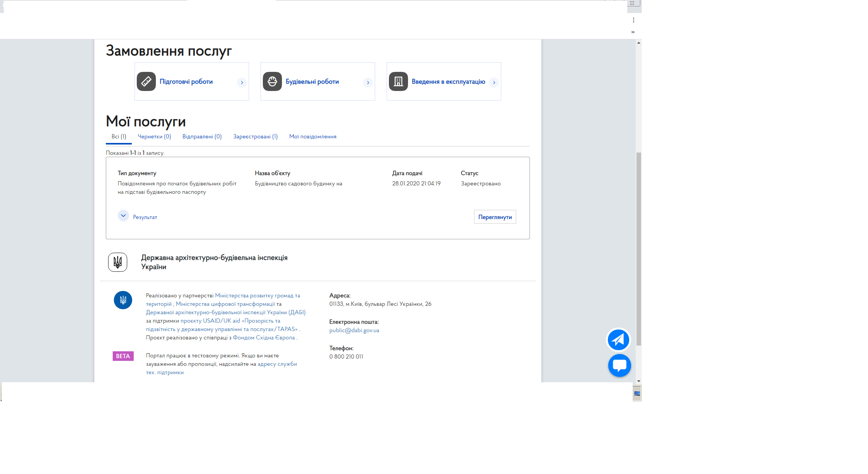The height and width of the screenshot is (474, 868).
Task: Open the public@dabi.gov.ua email link
Action: click(354, 330)
